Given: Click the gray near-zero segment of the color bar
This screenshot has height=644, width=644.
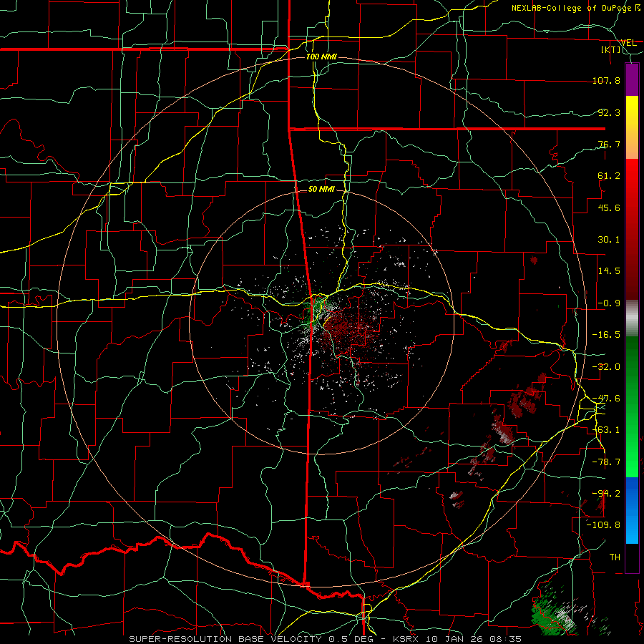Looking at the screenshot, I should (632, 318).
